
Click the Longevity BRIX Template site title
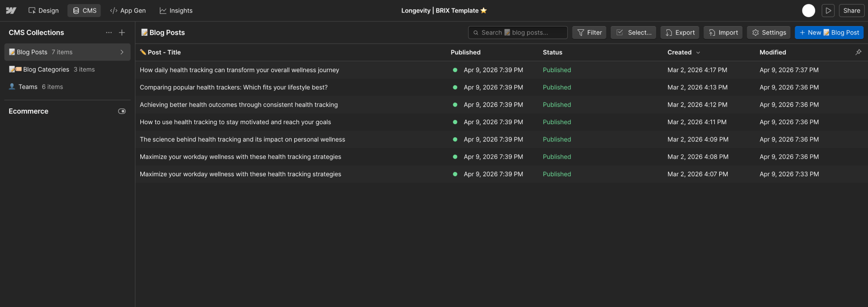coord(444,10)
